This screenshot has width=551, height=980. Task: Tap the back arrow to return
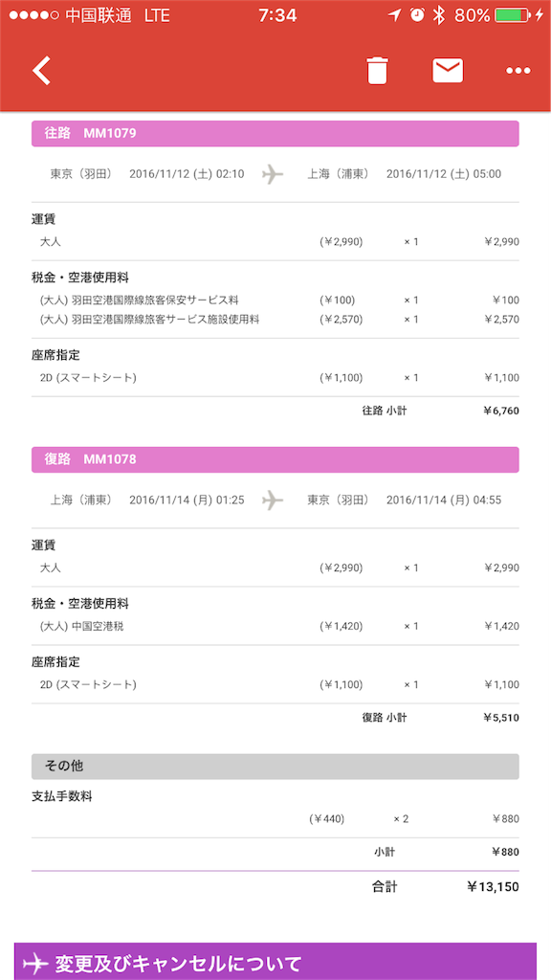[40, 70]
